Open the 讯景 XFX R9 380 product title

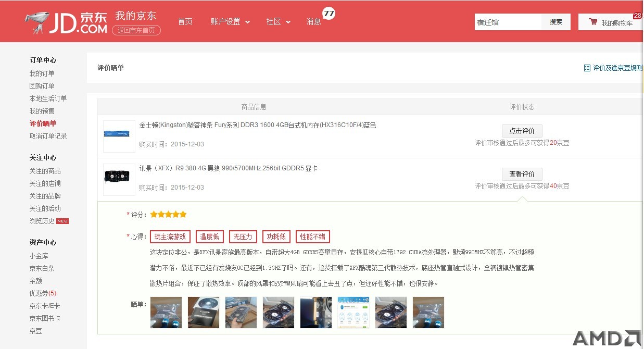tap(228, 168)
